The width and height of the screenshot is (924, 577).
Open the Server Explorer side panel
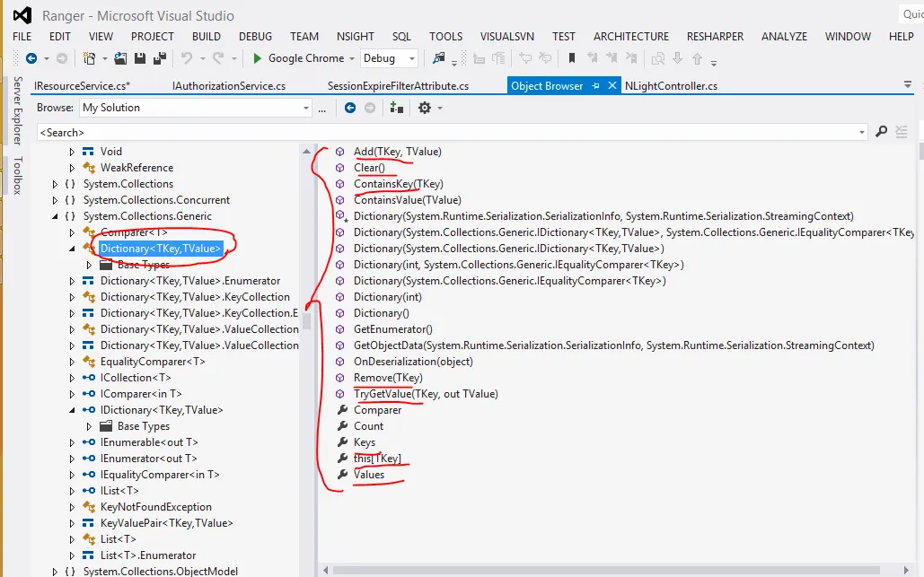17,110
